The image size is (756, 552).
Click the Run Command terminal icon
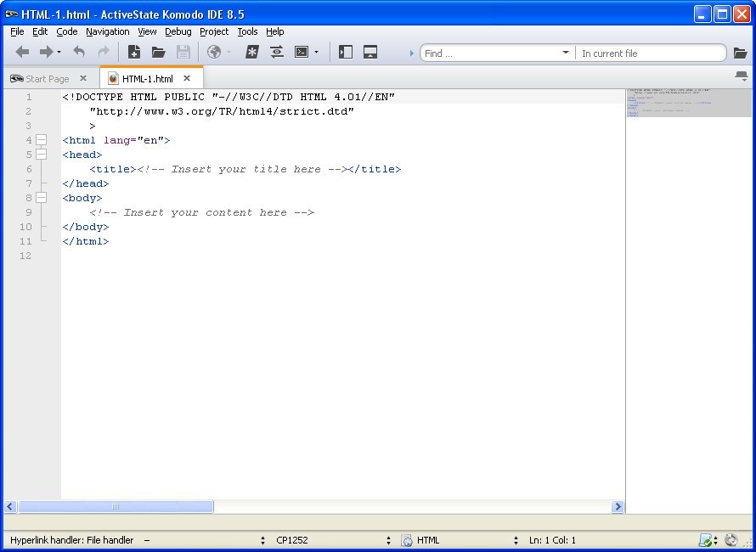click(302, 52)
